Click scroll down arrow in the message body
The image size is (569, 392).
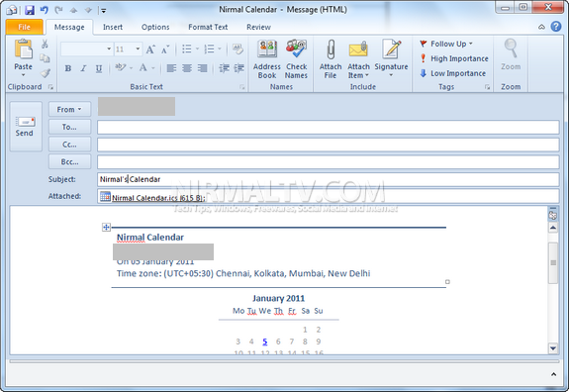pyautogui.click(x=553, y=348)
